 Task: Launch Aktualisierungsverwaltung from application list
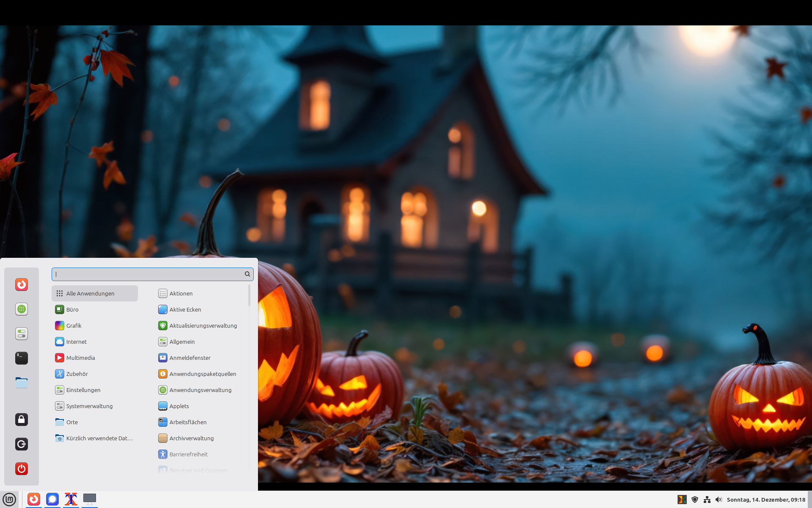[x=203, y=326]
